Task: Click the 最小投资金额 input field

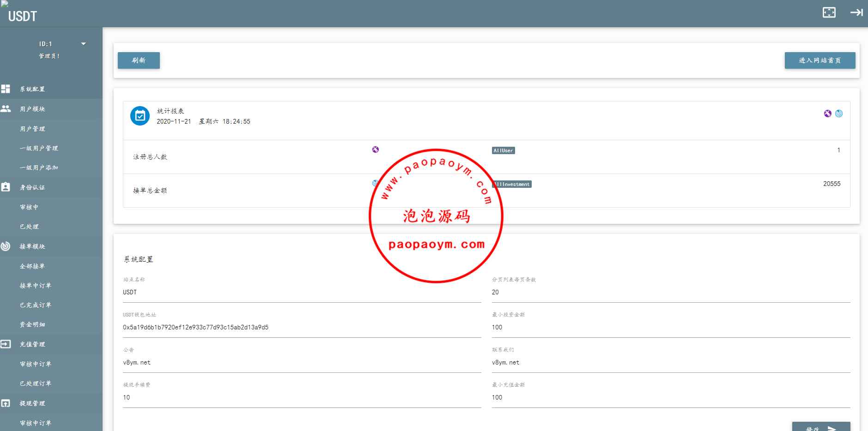Action: click(671, 327)
